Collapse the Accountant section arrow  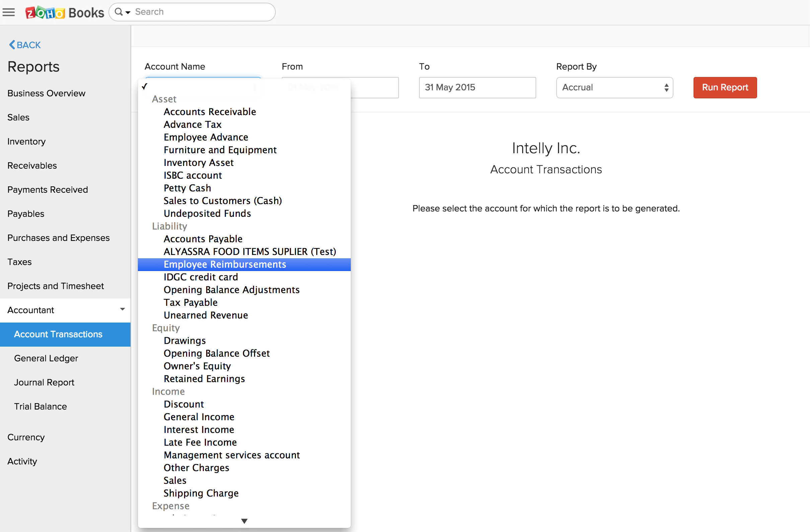(122, 309)
